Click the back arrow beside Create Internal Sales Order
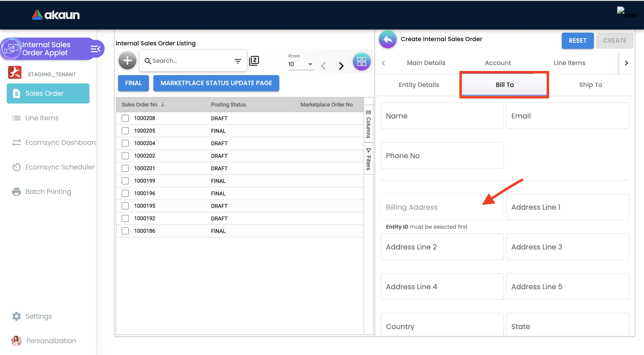644x355 pixels. [388, 40]
